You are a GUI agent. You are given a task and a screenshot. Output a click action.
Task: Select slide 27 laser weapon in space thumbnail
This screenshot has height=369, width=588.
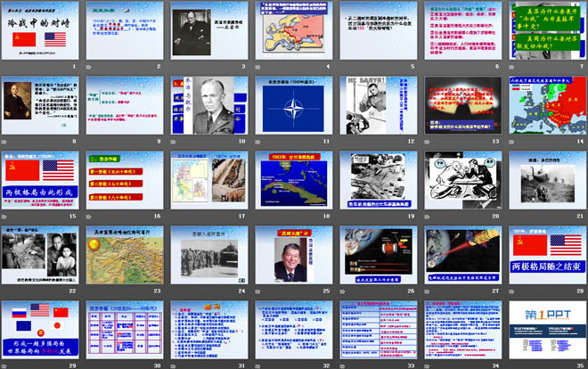(x=463, y=255)
